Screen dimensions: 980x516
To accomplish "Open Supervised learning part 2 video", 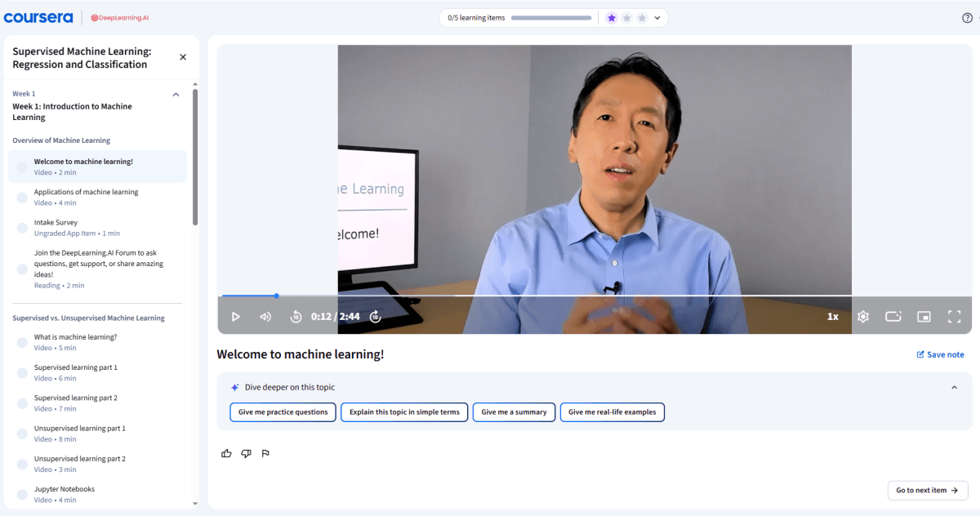I will [x=98, y=403].
